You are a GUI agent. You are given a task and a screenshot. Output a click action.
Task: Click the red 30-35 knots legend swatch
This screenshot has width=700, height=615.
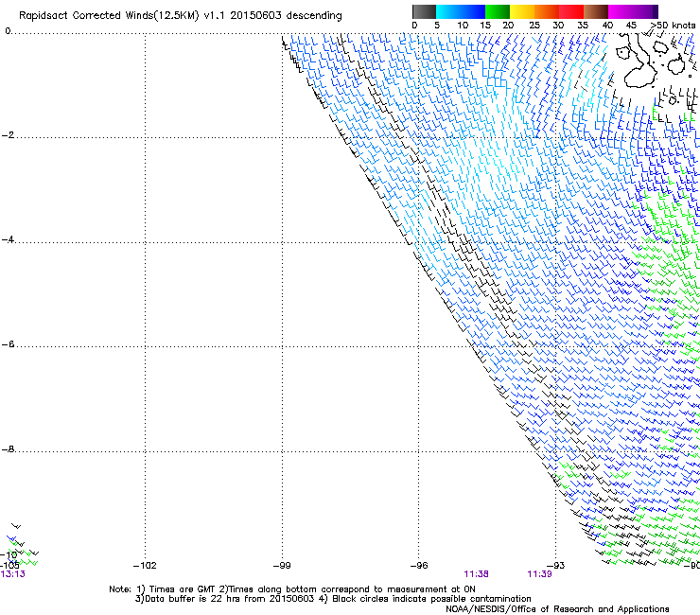pos(571,11)
